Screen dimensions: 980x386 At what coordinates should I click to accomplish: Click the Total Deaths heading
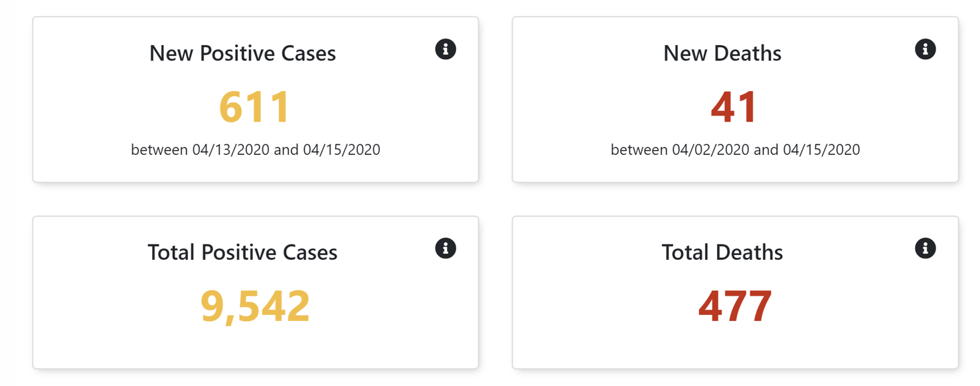pyautogui.click(x=722, y=252)
